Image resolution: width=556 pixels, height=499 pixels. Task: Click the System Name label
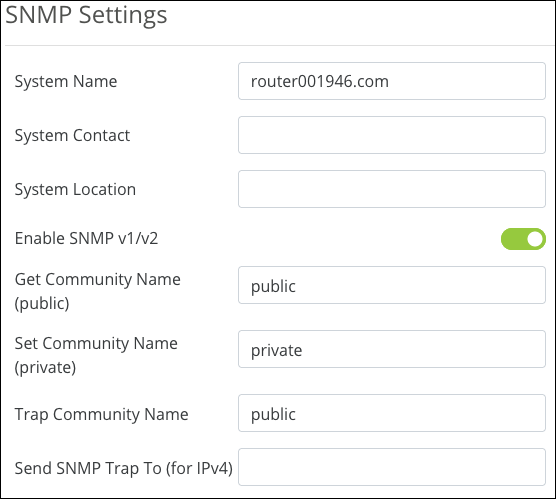(66, 82)
